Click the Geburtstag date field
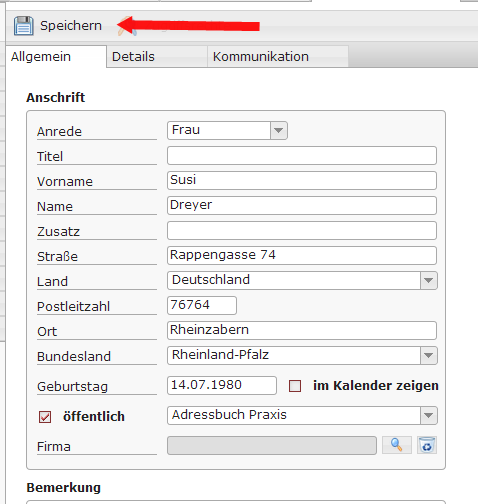478x504 pixels. [x=222, y=385]
